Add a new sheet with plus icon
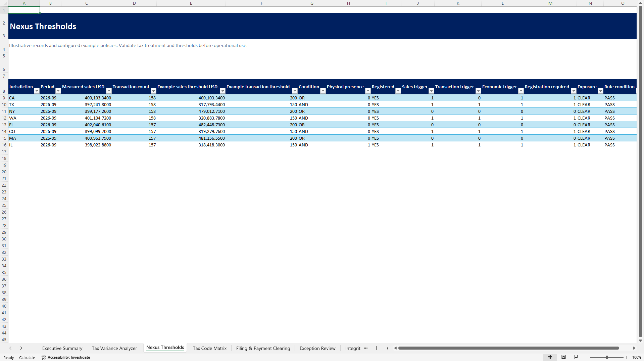The width and height of the screenshot is (644, 361). pos(376,348)
